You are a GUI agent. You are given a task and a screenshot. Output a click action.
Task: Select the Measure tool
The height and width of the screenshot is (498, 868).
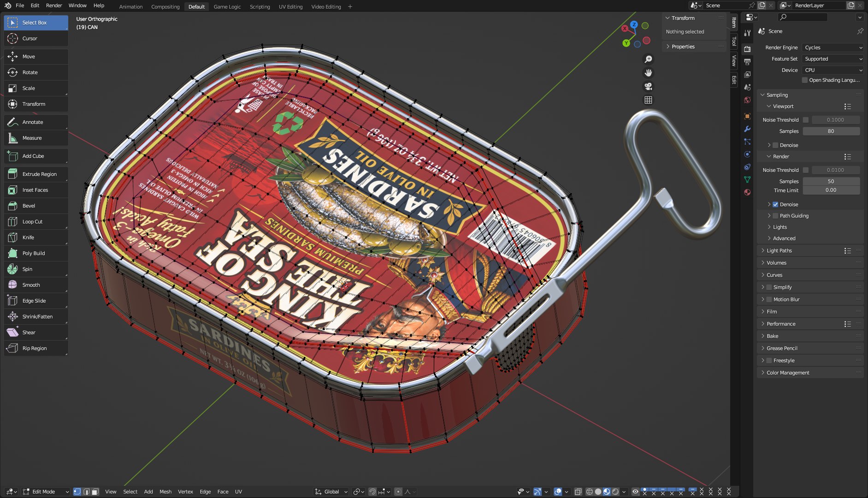pyautogui.click(x=36, y=138)
